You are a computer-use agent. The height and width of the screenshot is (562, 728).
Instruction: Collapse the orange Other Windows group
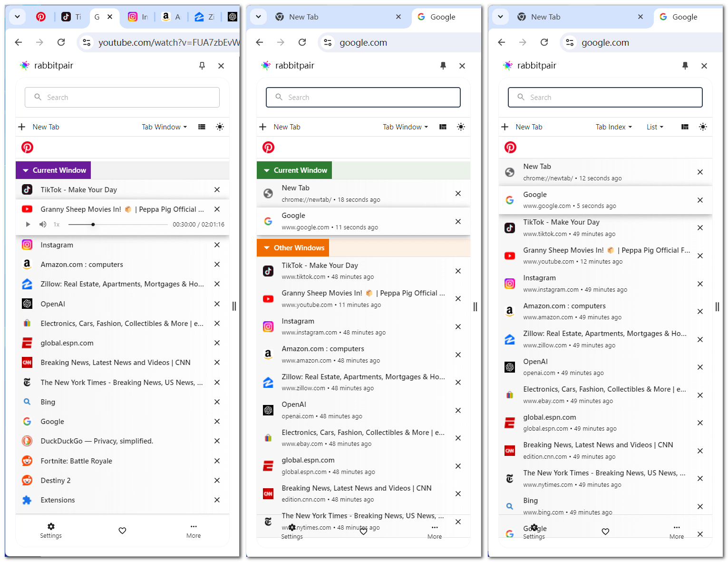point(293,247)
